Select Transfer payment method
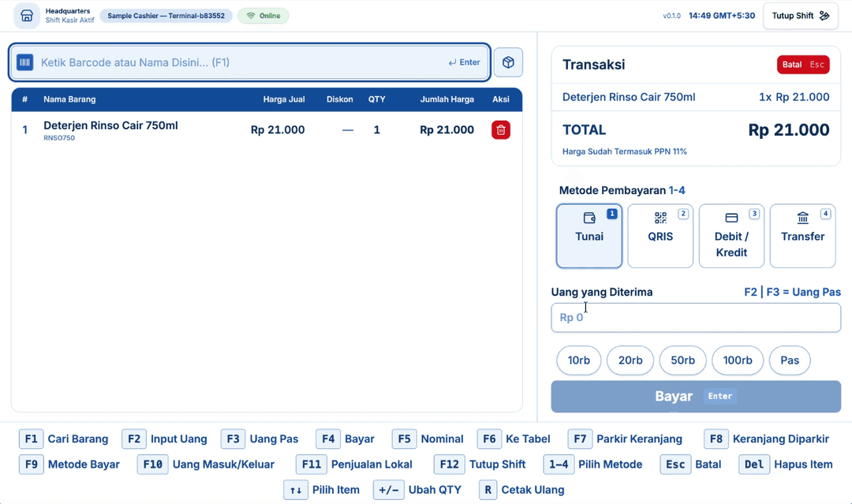This screenshot has width=852, height=504. click(802, 236)
